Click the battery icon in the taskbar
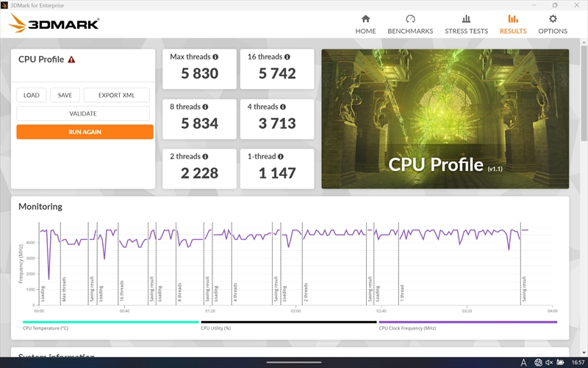Viewport: 588px width, 368px height. point(560,362)
